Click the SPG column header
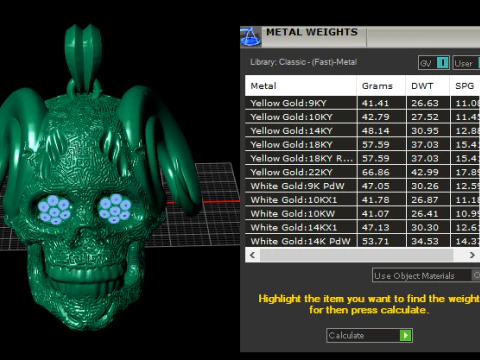Image resolution: width=480 pixels, height=360 pixels. (465, 86)
